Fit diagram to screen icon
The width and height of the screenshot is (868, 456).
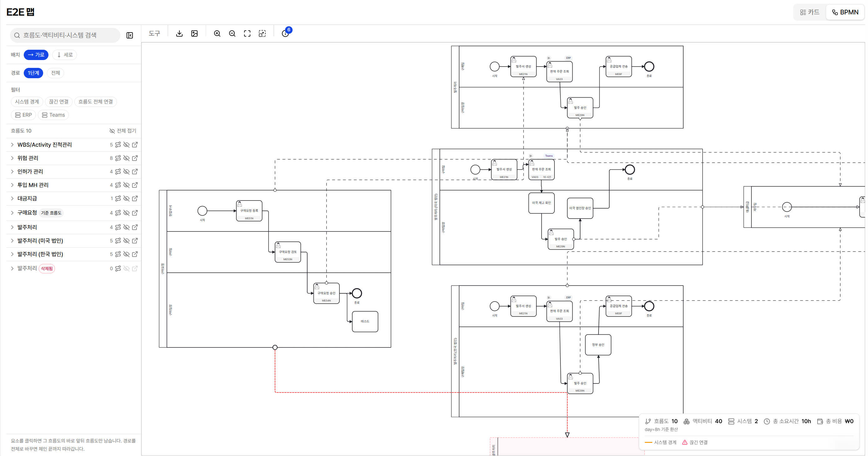[x=247, y=33]
